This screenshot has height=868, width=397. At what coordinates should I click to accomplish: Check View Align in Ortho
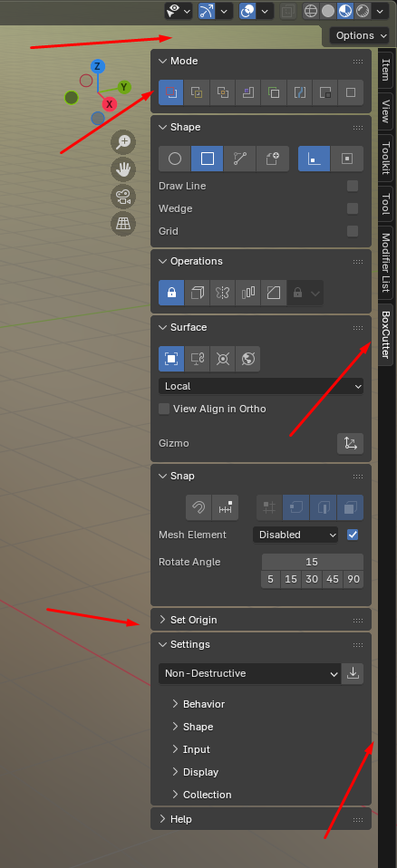[x=164, y=410]
